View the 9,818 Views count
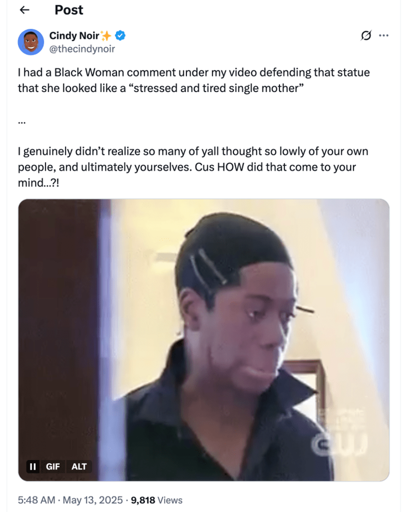The width and height of the screenshot is (420, 512). tap(156, 500)
